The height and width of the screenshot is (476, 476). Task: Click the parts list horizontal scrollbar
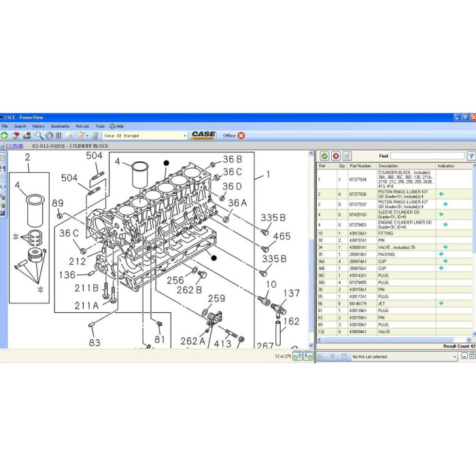(388, 340)
